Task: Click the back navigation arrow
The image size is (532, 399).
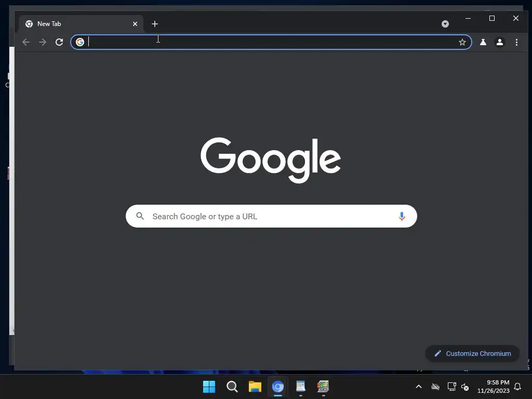Action: pyautogui.click(x=26, y=42)
